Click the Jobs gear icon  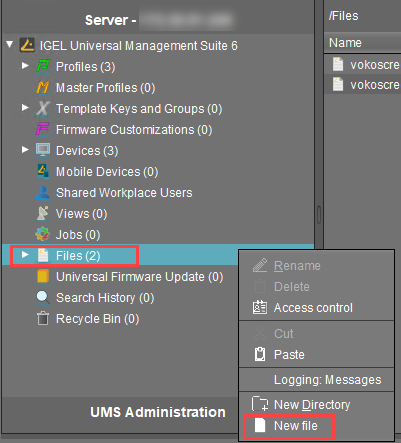[43, 234]
